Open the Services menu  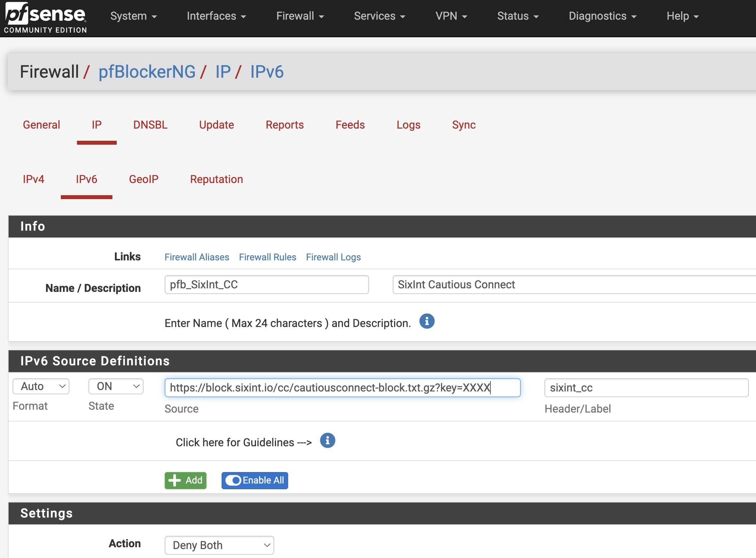point(379,16)
